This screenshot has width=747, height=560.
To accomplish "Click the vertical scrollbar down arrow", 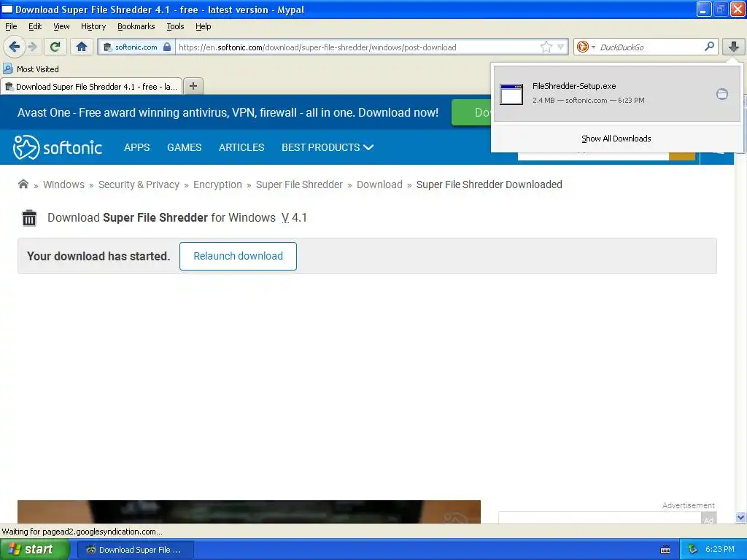I will pos(740,517).
